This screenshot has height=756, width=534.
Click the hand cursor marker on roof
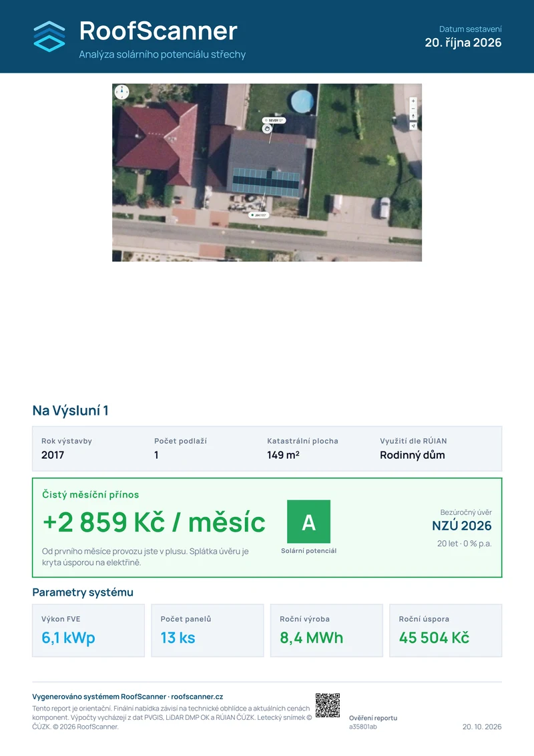(267, 129)
